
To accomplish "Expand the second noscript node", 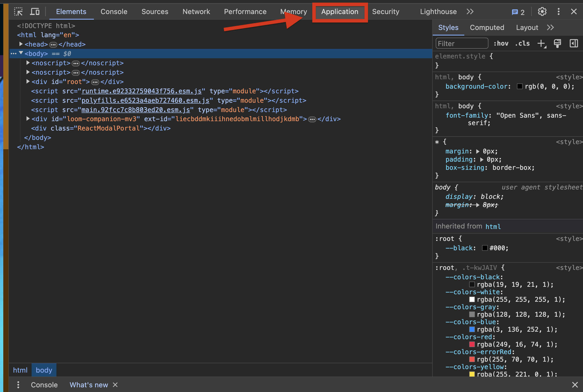I will click(x=28, y=72).
